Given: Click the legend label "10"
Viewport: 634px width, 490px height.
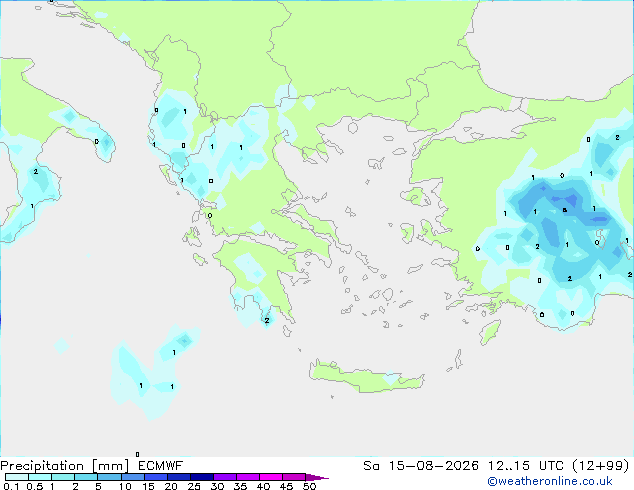Looking at the screenshot, I should pyautogui.click(x=125, y=486).
